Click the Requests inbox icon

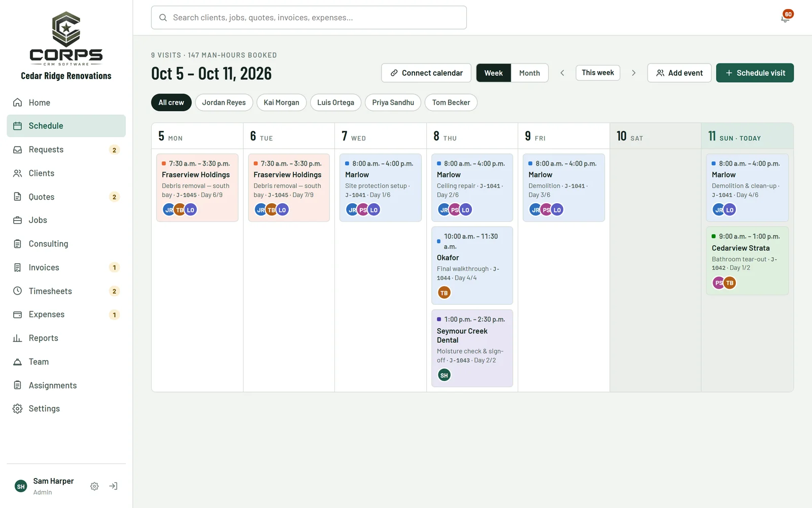(x=18, y=150)
